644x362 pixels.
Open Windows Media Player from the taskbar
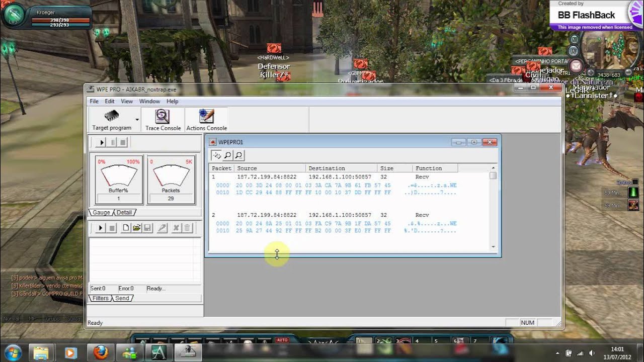[x=70, y=352]
